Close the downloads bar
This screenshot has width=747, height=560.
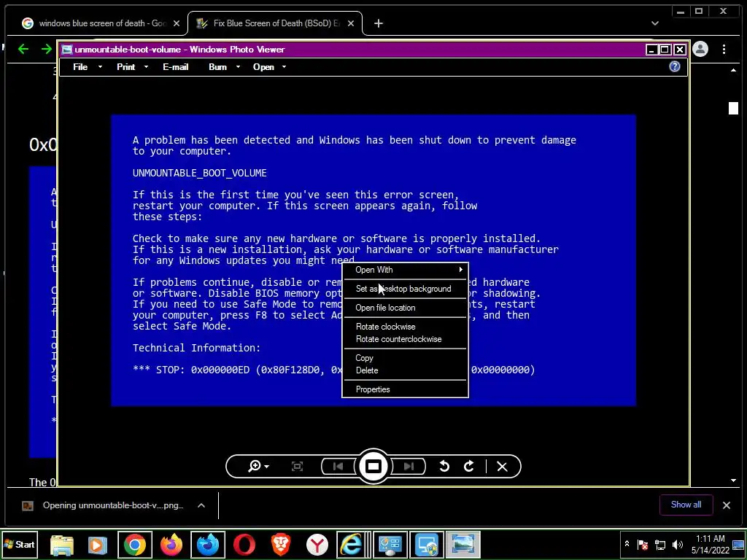coord(727,505)
